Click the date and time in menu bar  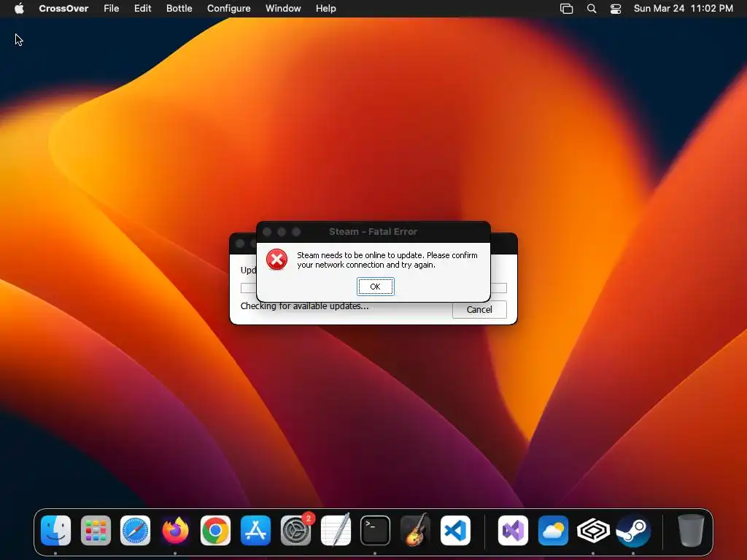tap(683, 9)
